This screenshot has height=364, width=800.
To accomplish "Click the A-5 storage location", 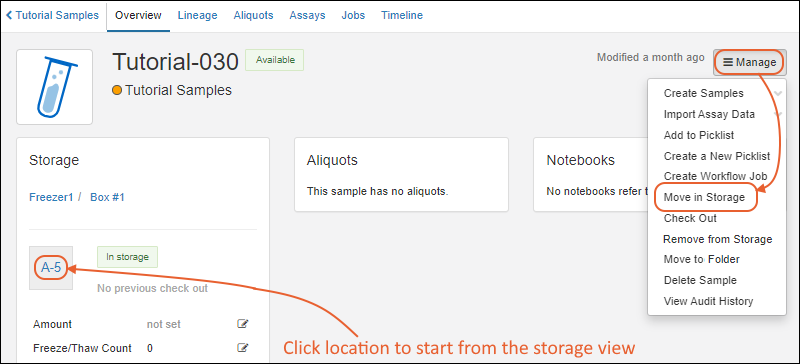I will coord(51,268).
